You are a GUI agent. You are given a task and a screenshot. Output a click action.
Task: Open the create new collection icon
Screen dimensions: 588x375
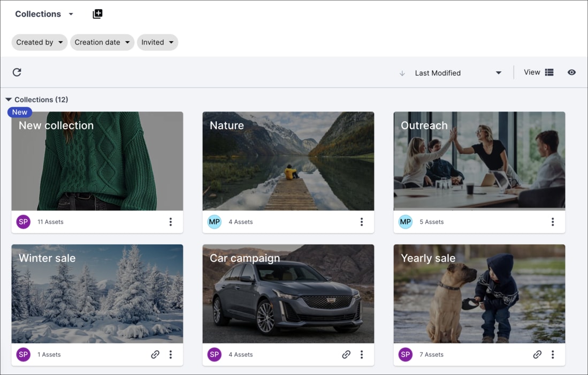(97, 13)
